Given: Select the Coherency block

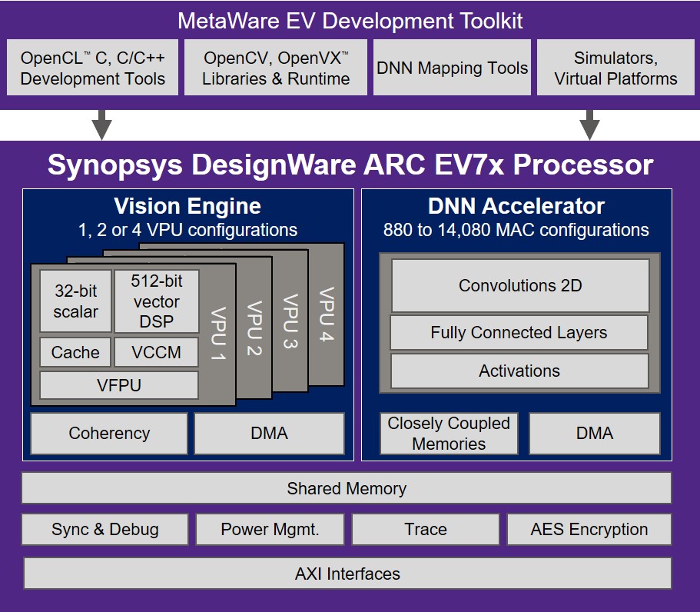Looking at the screenshot, I should tap(109, 434).
